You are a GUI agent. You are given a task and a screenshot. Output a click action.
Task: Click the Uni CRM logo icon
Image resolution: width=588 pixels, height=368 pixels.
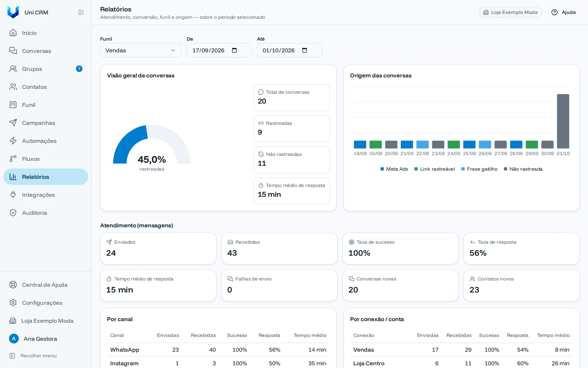[13, 12]
